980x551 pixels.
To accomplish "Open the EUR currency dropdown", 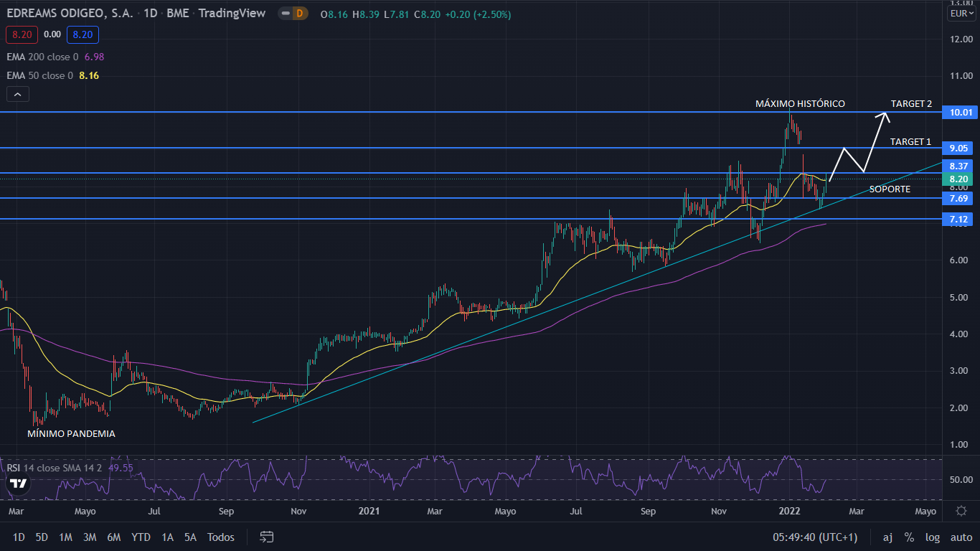I will pyautogui.click(x=961, y=14).
